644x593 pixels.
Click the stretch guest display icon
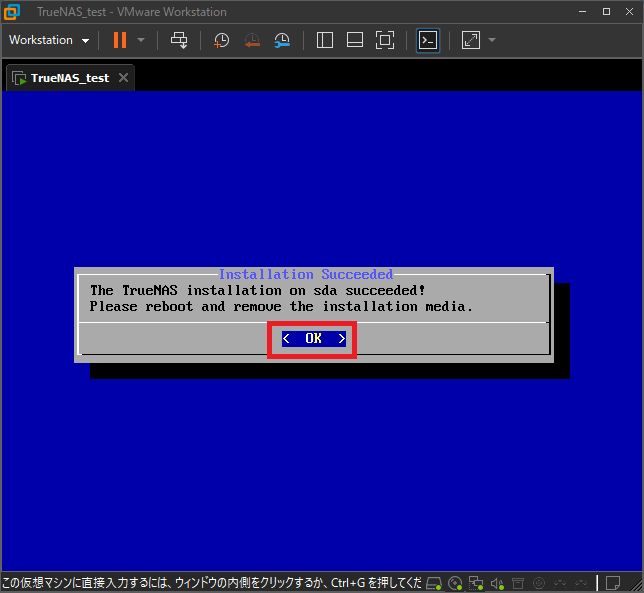(471, 40)
